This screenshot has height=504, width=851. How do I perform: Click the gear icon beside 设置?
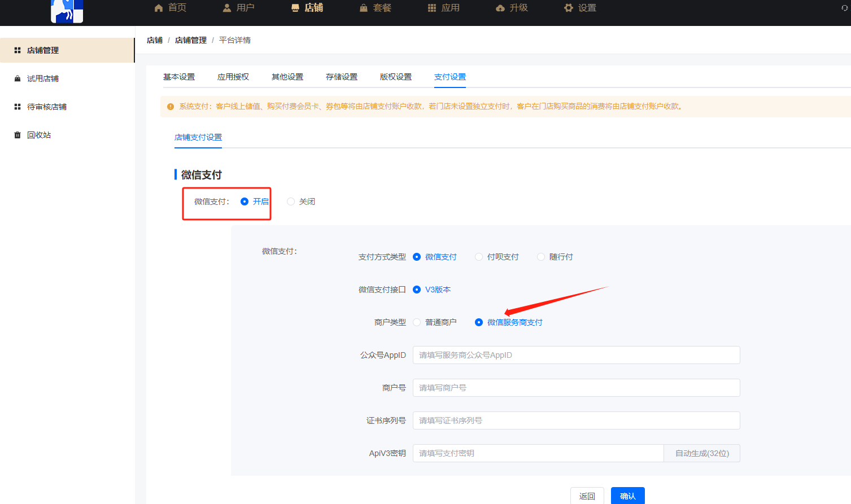coord(569,8)
